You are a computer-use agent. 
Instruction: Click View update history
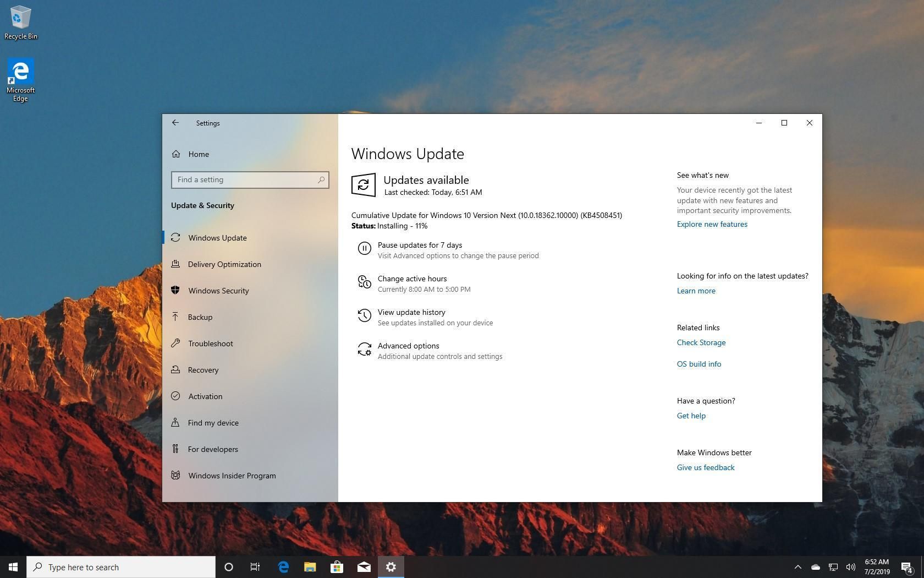pos(411,312)
